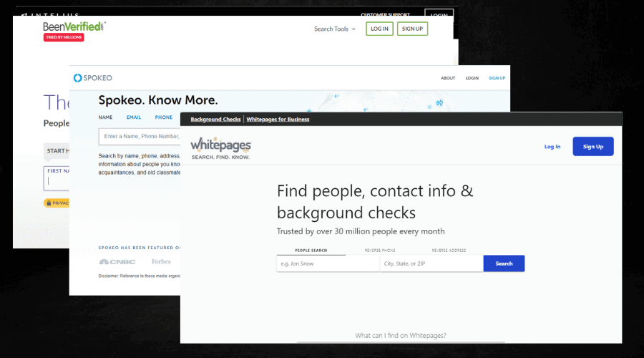Click the Forbes logo on Spokeo
Screen dimensions: 644x358
[x=161, y=261]
